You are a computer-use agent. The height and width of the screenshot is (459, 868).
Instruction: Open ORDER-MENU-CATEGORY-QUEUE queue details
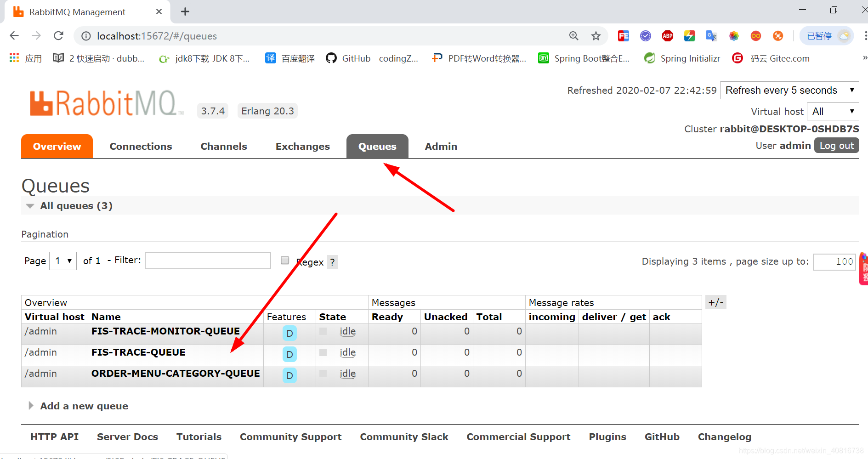click(176, 374)
